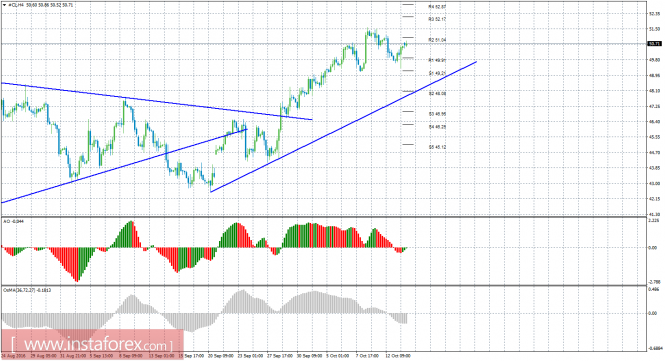Select the short ascending trendline ending near 23 Sep
Screen dimensions: 665x361
click(124, 166)
